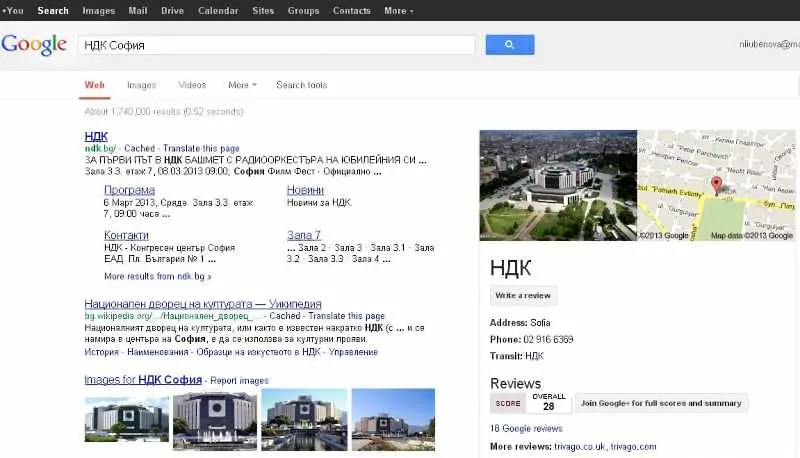
Task: Open trivago.com reviews link
Action: click(x=633, y=446)
